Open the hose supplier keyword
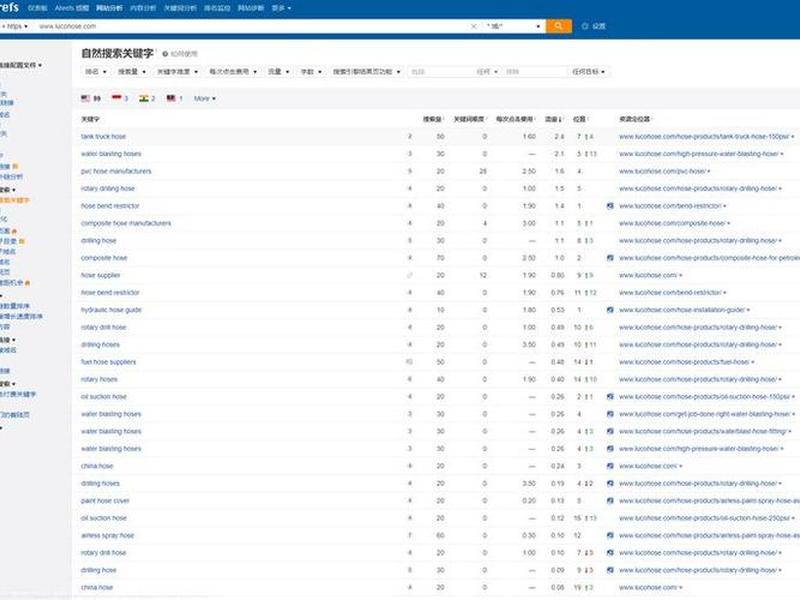The width and height of the screenshot is (800, 600). pos(101,276)
